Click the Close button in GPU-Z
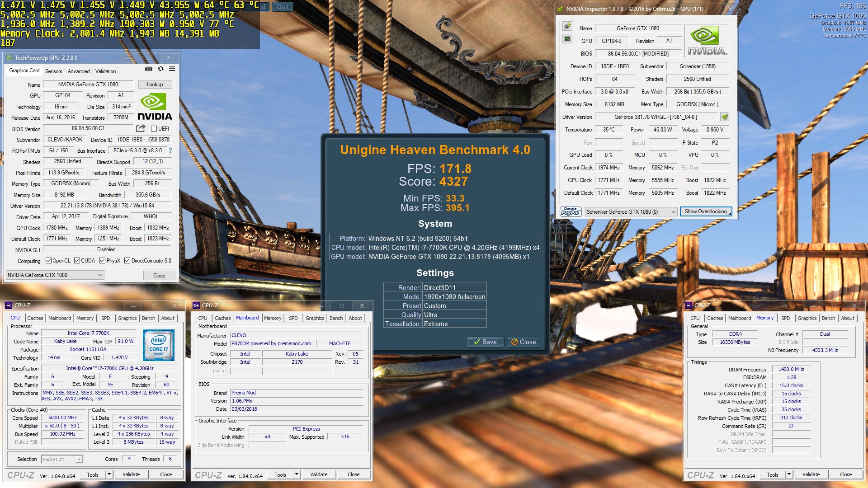Screen dimensions: 868x488 (x=159, y=276)
